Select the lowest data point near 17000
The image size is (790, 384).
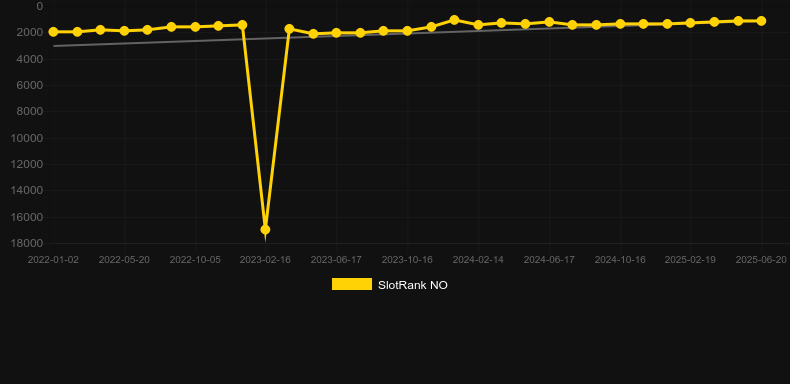[x=266, y=230]
